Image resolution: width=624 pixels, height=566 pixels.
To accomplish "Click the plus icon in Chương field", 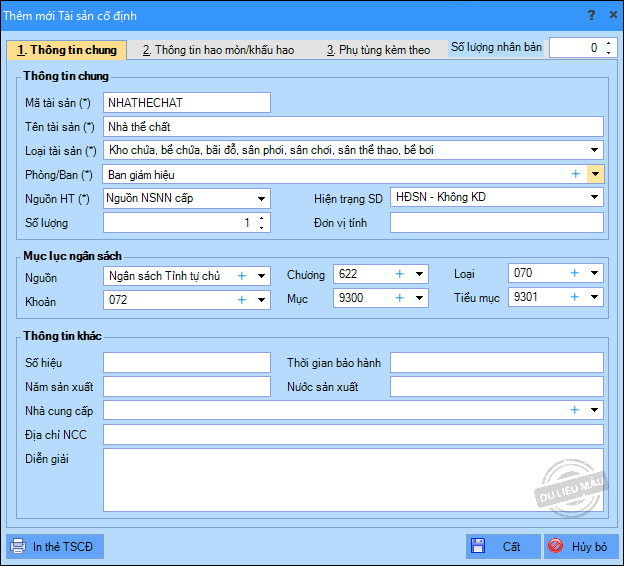I will click(399, 274).
